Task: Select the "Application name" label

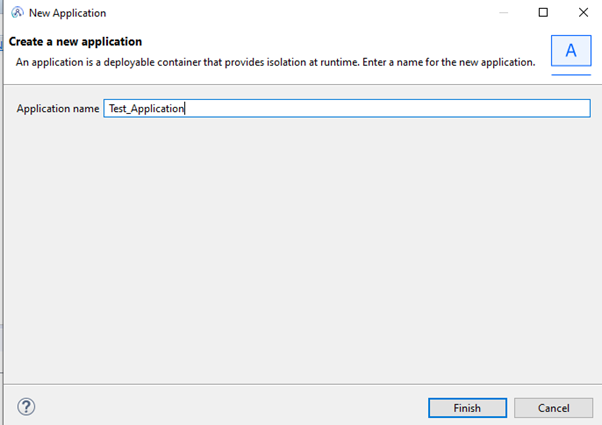Action: point(58,109)
